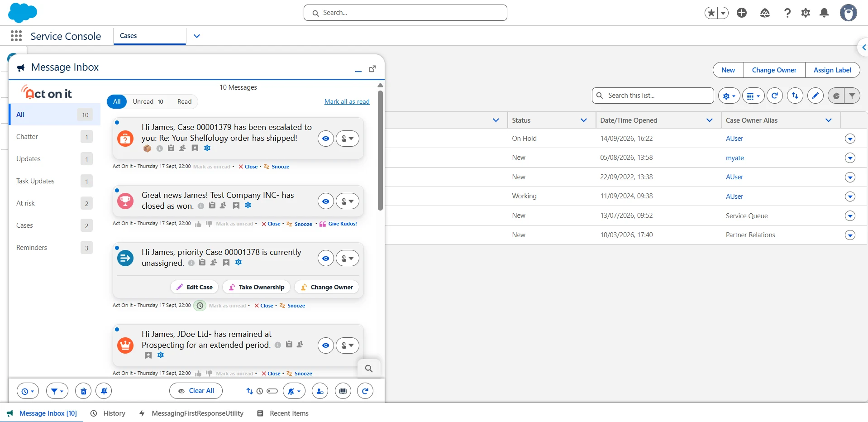
Task: Open Case Owner Alias column menu
Action: click(x=829, y=120)
